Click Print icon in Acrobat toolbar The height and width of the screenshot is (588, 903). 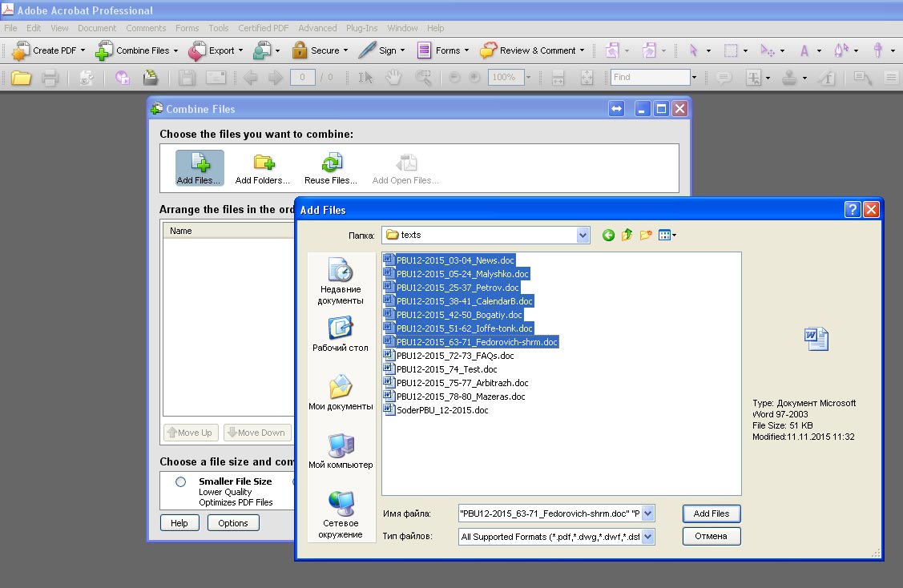pos(50,78)
